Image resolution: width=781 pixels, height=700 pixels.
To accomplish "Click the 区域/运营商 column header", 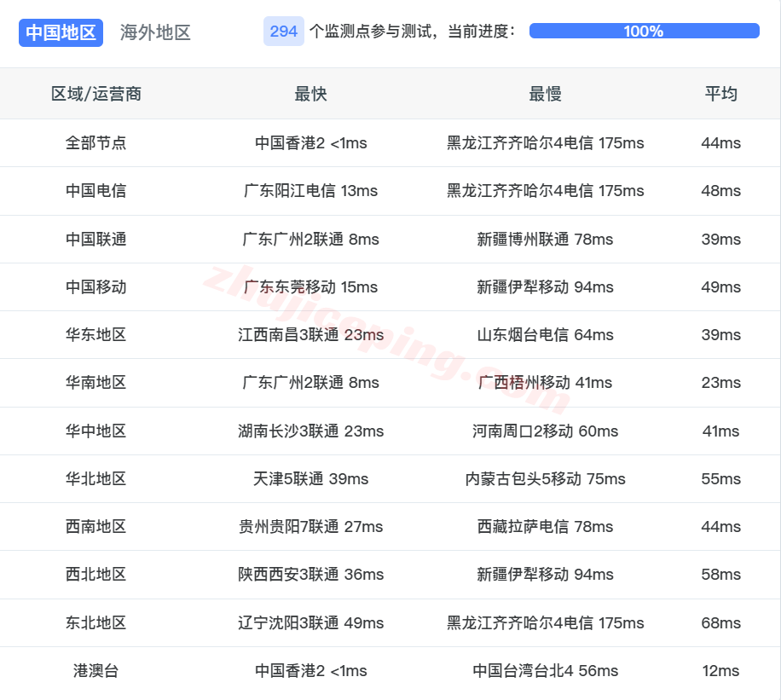I will pos(96,94).
